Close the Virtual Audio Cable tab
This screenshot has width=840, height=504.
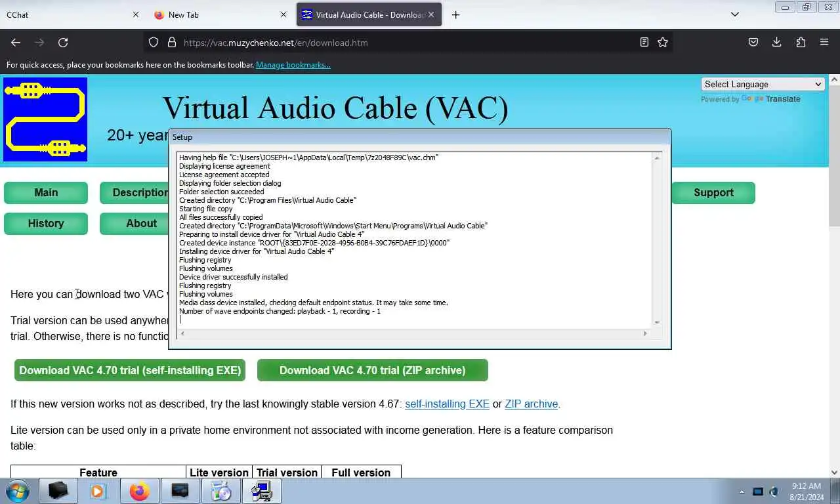[x=431, y=14]
